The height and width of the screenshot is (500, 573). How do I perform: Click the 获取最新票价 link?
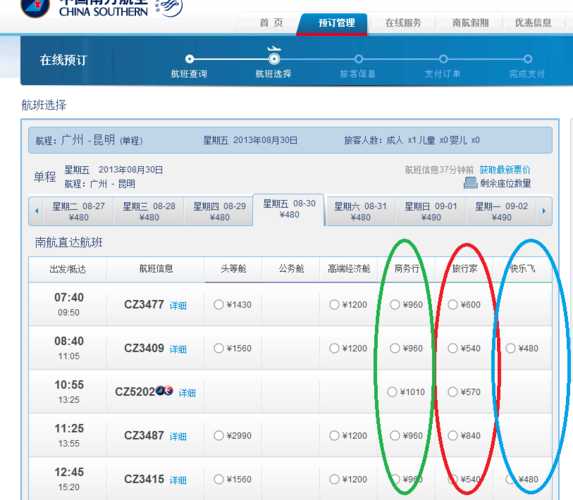point(505,170)
